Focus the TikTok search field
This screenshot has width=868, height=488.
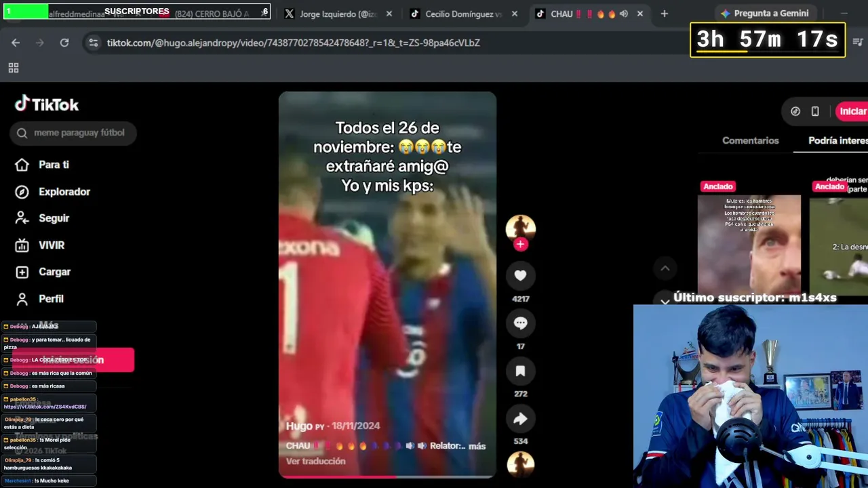tap(73, 133)
